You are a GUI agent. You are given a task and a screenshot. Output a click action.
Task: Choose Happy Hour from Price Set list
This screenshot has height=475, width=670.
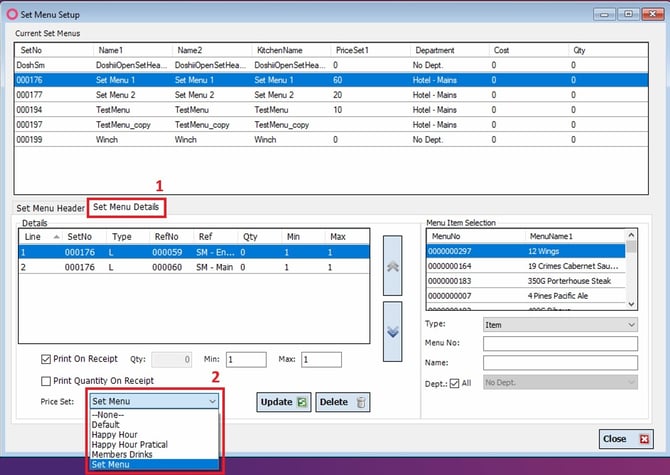coord(115,434)
